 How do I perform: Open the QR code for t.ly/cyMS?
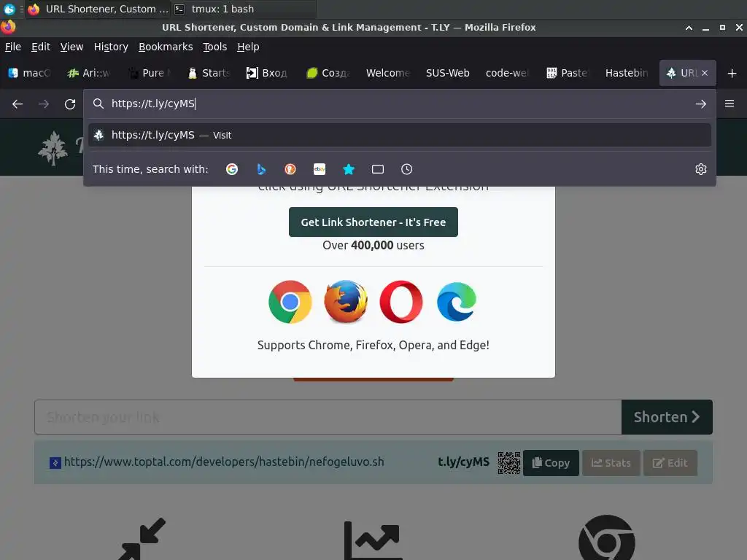pyautogui.click(x=508, y=463)
